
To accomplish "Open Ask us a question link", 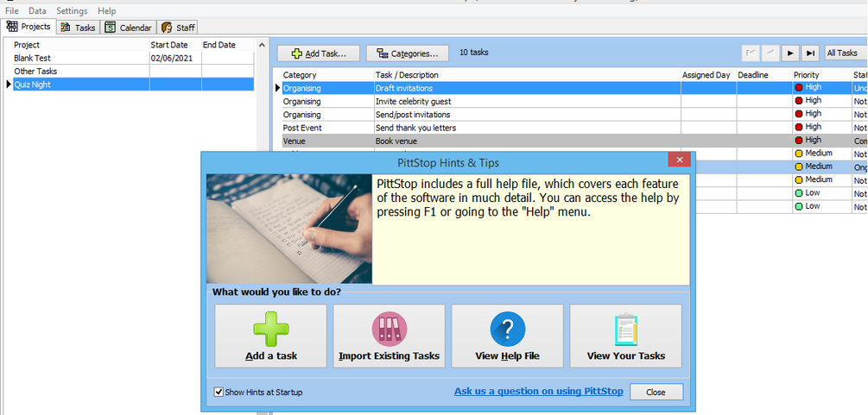I will click(x=539, y=391).
